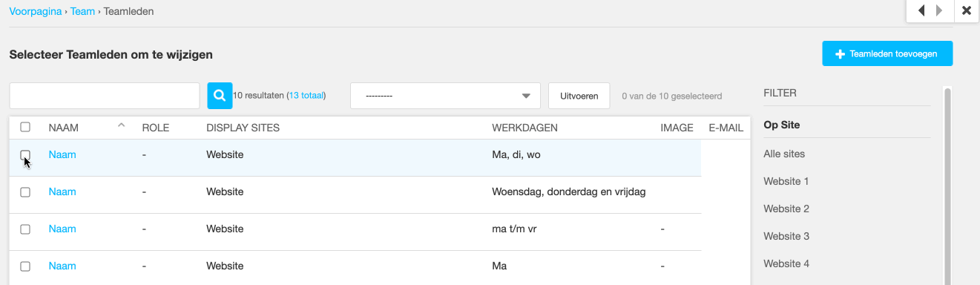Screen dimensions: 980x285
Task: Click the ROLE column header
Action: 156,128
